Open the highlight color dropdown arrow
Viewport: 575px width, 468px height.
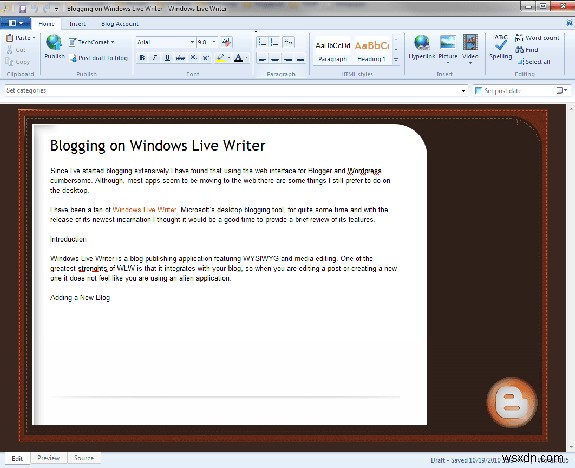point(229,58)
